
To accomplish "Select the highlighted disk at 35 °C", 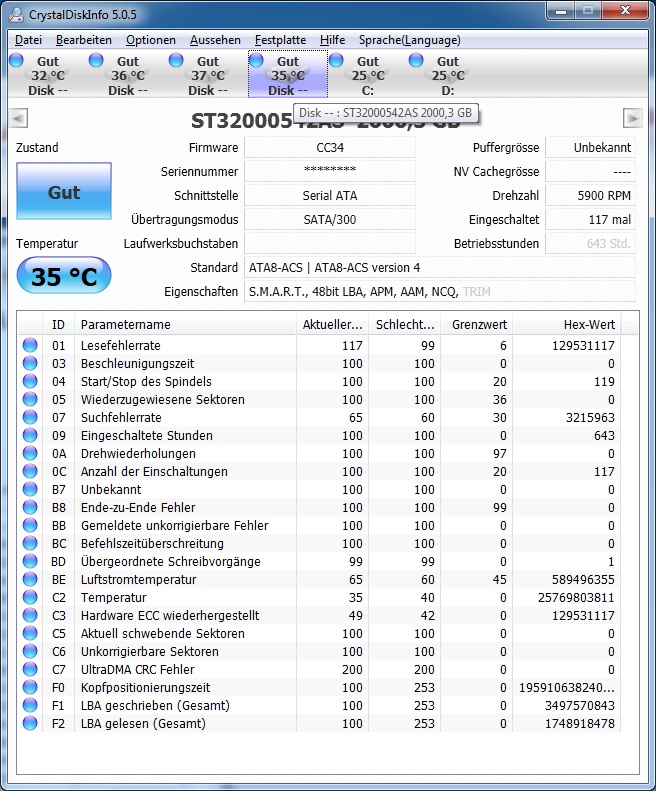I will click(x=288, y=75).
